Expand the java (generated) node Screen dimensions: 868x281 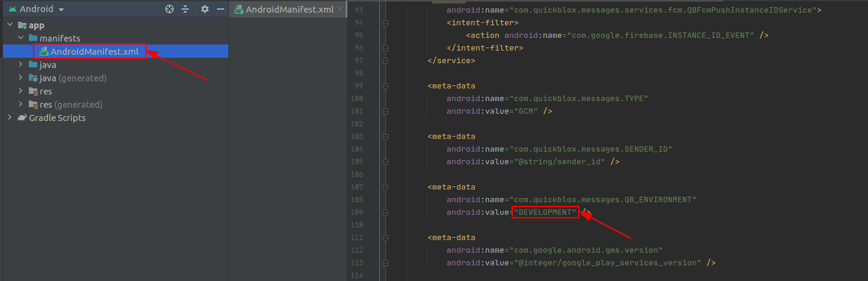21,78
